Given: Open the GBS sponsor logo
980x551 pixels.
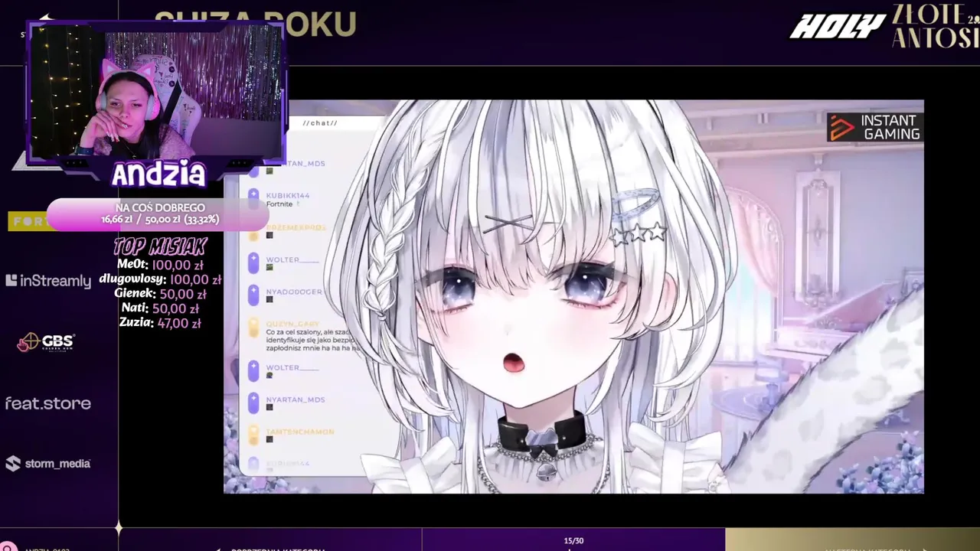Looking at the screenshot, I should pos(47,342).
